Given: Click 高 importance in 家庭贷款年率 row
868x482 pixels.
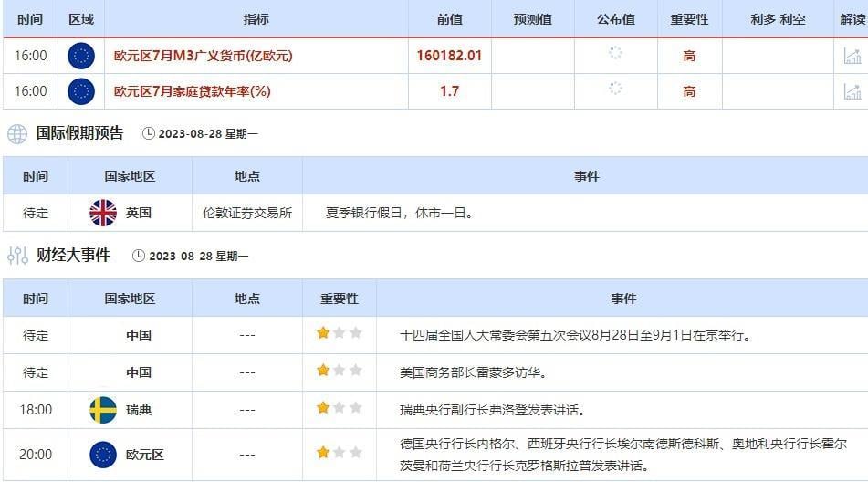Looking at the screenshot, I should pos(689,91).
